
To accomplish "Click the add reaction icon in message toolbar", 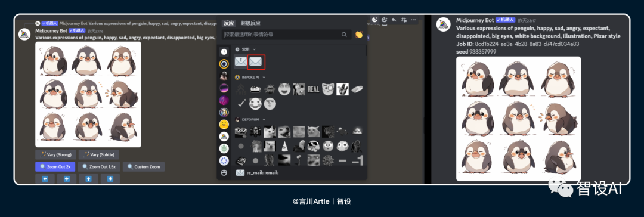I will click(374, 19).
